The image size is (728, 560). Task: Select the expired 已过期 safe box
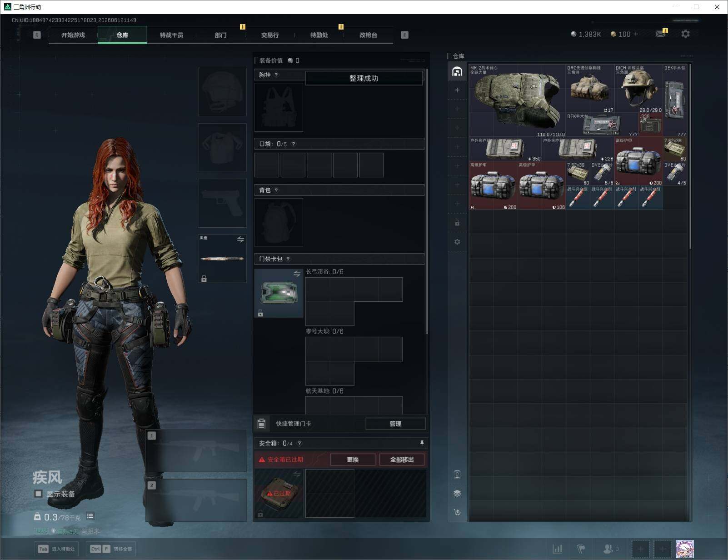click(x=279, y=494)
